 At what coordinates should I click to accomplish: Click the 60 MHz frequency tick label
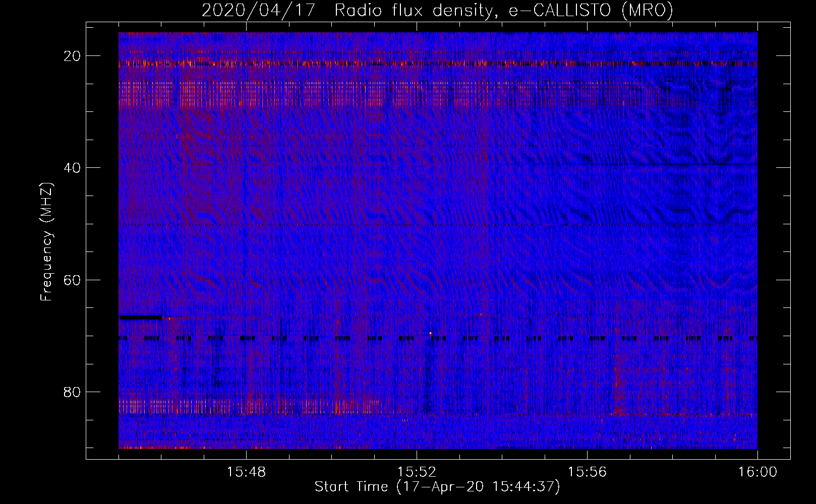click(x=72, y=280)
